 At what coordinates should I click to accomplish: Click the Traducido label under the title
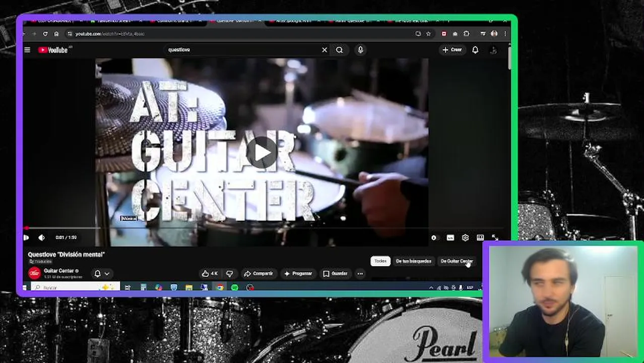40,262
